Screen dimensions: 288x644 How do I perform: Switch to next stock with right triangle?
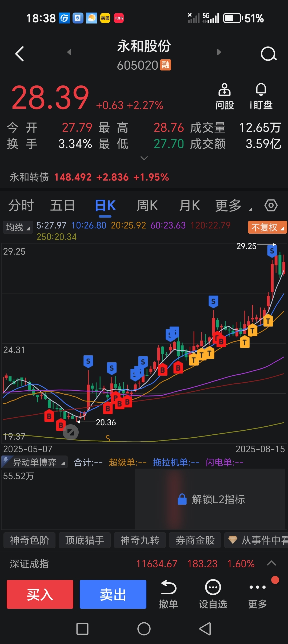pyautogui.click(x=219, y=52)
